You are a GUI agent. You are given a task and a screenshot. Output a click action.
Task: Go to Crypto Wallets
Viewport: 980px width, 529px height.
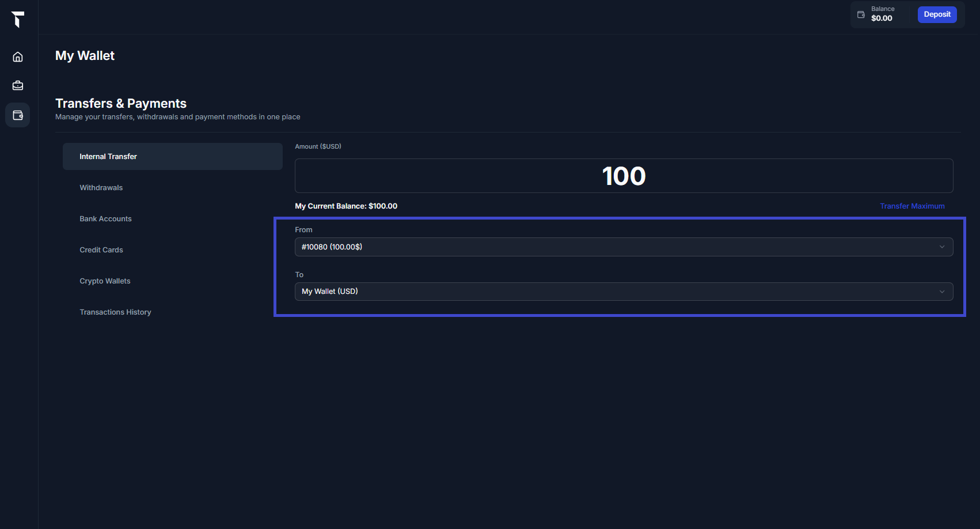105,281
